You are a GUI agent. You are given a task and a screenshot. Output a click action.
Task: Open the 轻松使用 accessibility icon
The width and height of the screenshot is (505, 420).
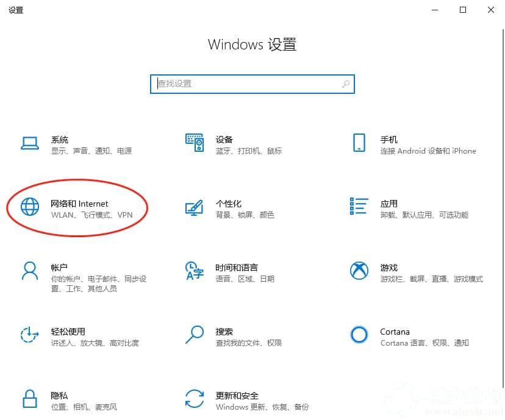click(x=30, y=335)
